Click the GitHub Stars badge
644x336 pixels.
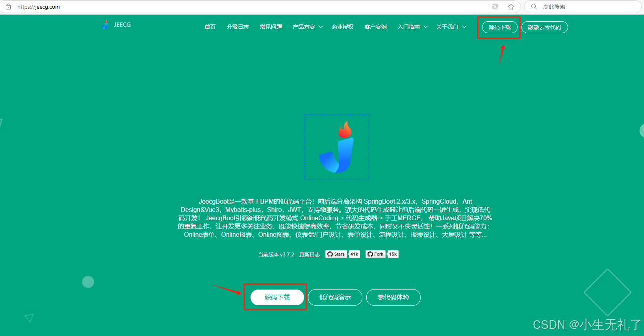tap(336, 254)
